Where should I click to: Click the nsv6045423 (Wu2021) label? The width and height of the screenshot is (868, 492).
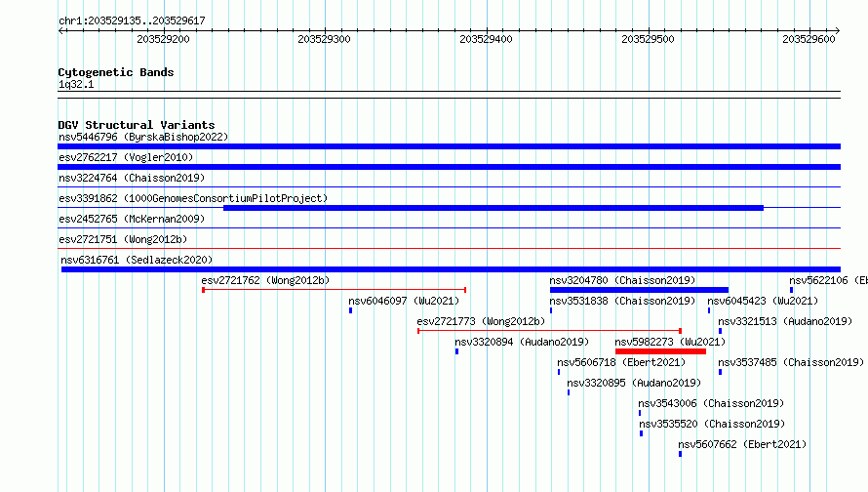[763, 301]
